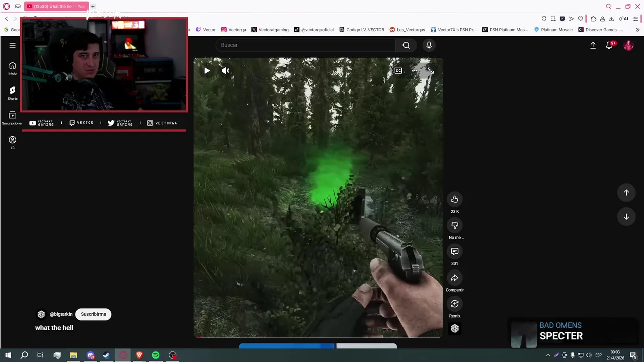This screenshot has width=644, height=362.
Task: Toggle closed captions on the Short
Action: tap(398, 71)
